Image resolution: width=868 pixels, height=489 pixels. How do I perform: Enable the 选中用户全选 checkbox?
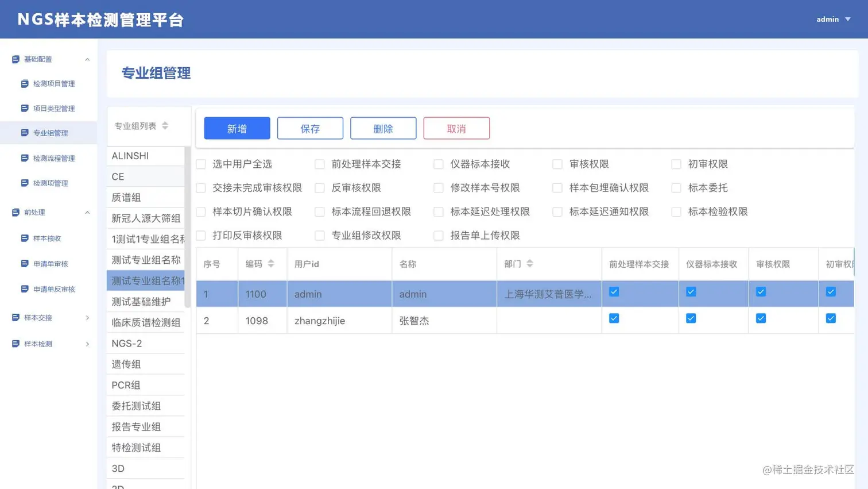(201, 164)
